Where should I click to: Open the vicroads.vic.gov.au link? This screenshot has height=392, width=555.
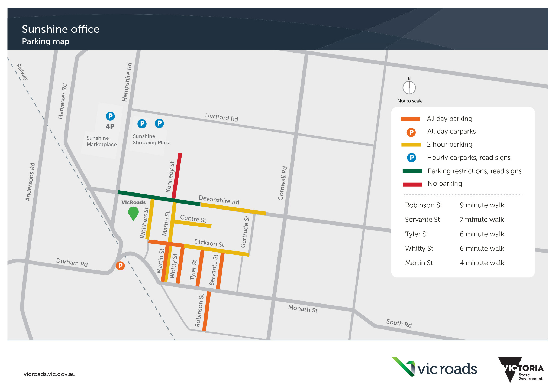point(50,374)
